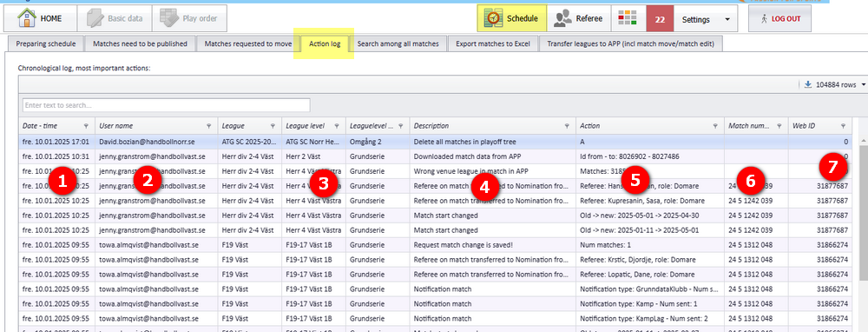Open Transfer leagues to APP tab
The height and width of the screenshot is (332, 868).
pyautogui.click(x=630, y=43)
